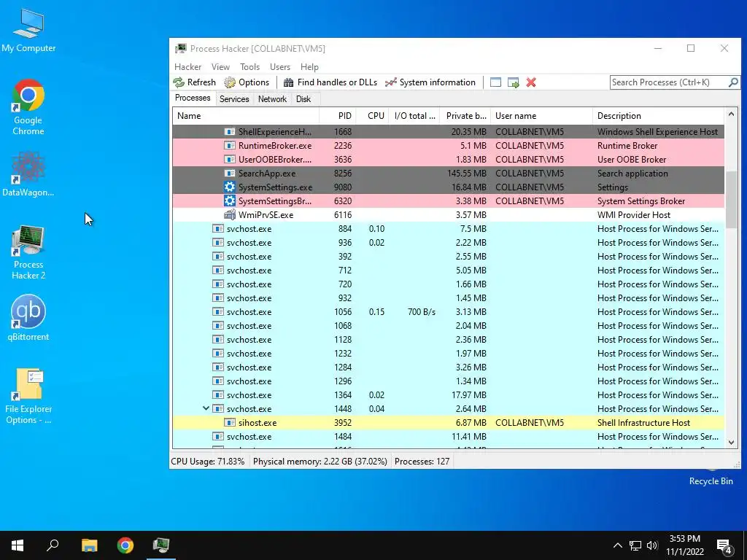The height and width of the screenshot is (560, 747).
Task: Open the Users menu
Action: click(x=279, y=67)
